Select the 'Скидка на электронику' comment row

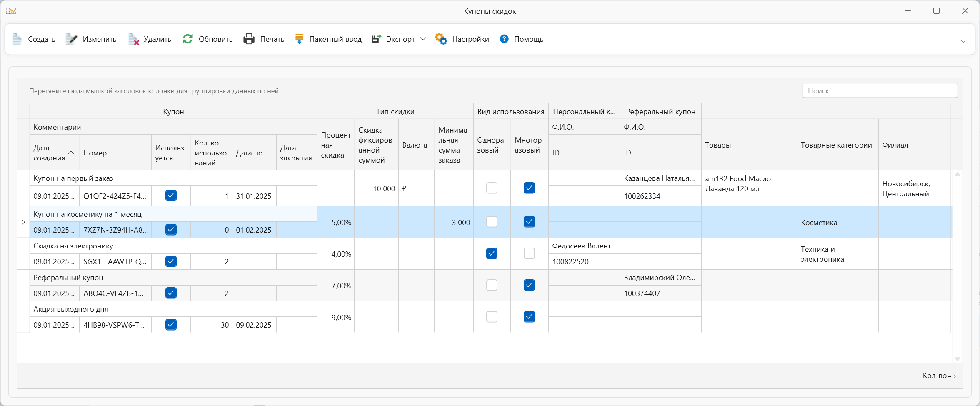pos(173,246)
